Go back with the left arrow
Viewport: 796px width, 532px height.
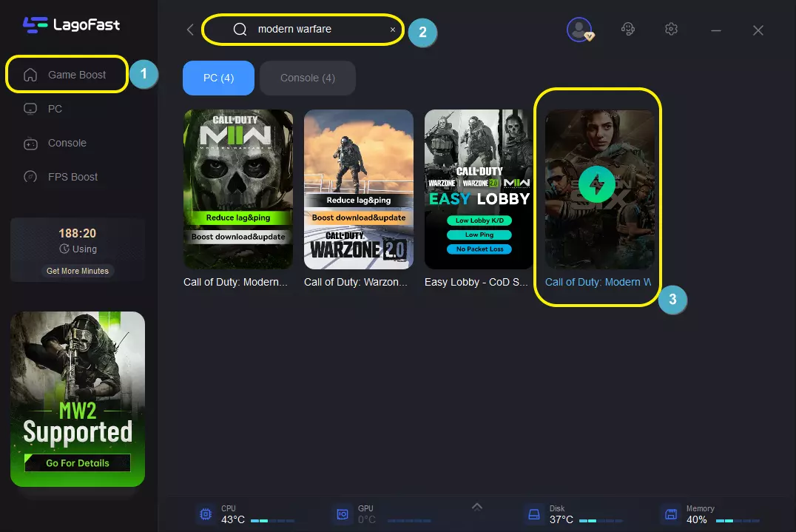(x=190, y=30)
